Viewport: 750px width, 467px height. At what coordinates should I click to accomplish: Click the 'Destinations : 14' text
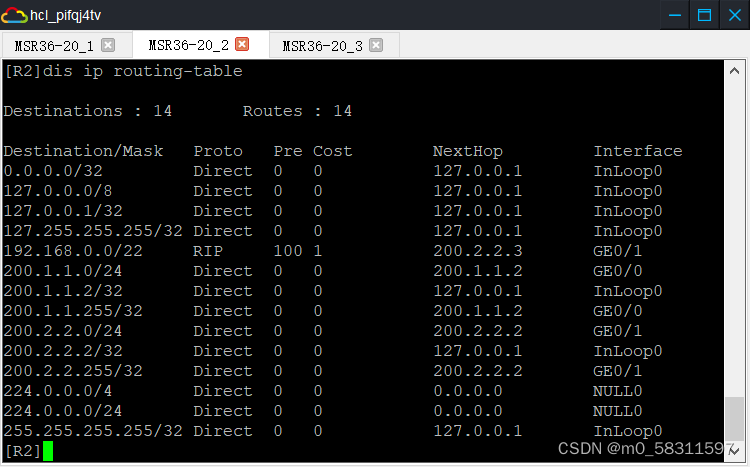[88, 111]
